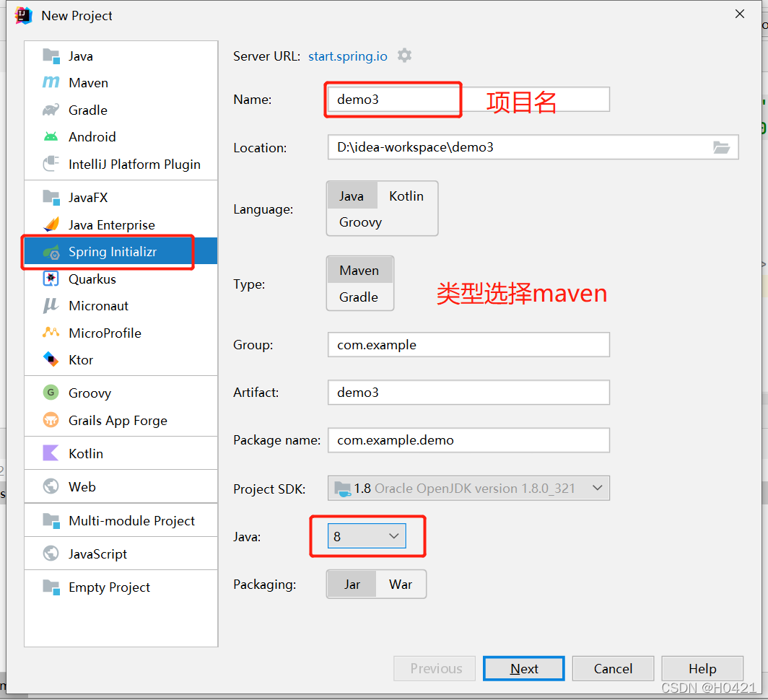Screen dimensions: 768x700
Task: Open the Java version dropdown
Action: (367, 536)
